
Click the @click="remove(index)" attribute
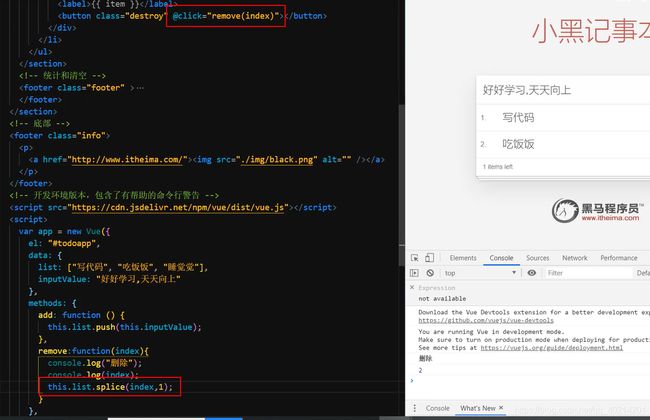(226, 16)
